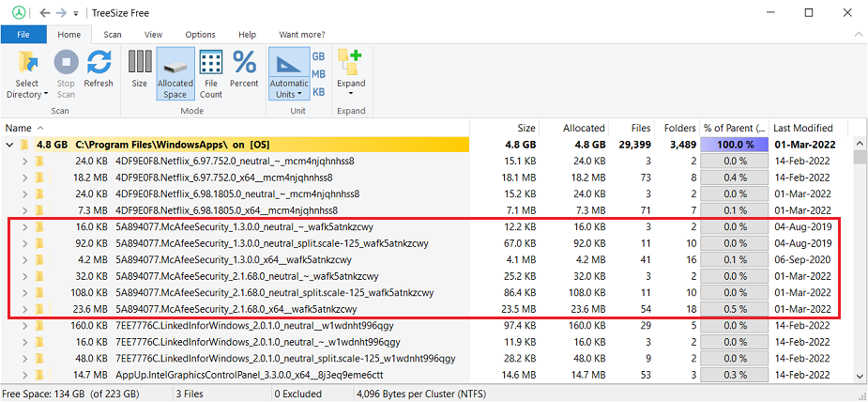This screenshot has width=868, height=402.
Task: Collapse the WindowsApps root folder
Action: 8,145
